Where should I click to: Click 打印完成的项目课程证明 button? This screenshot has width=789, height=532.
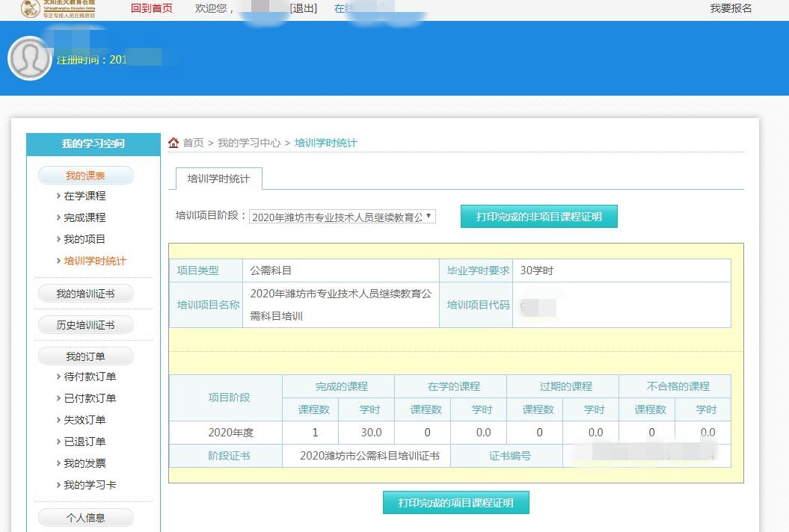455,503
